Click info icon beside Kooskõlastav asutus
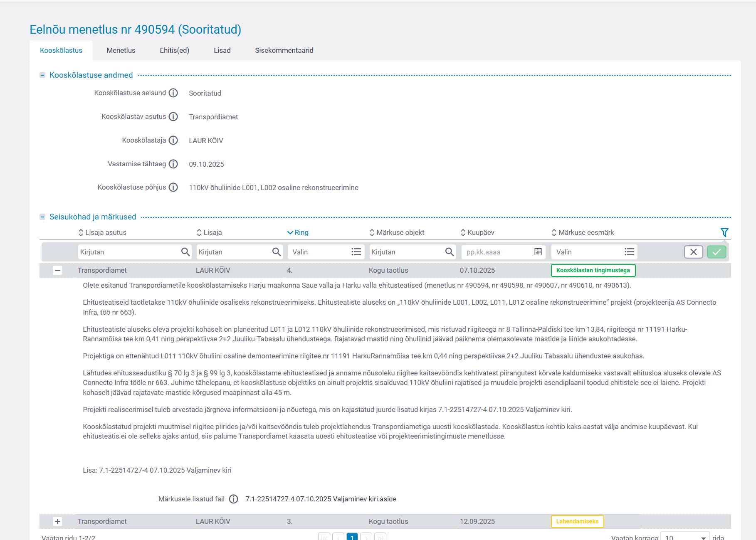This screenshot has width=756, height=540. pyautogui.click(x=173, y=116)
